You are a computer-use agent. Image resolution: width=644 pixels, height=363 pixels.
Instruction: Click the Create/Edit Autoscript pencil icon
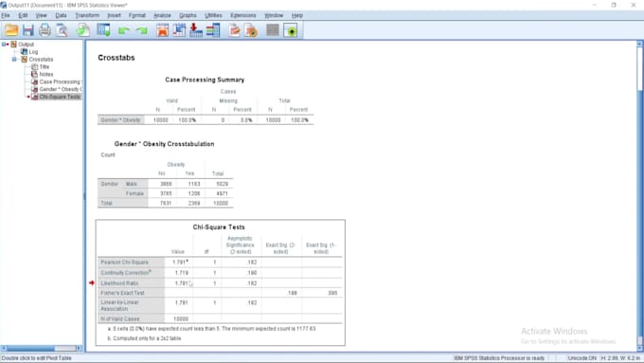[235, 30]
